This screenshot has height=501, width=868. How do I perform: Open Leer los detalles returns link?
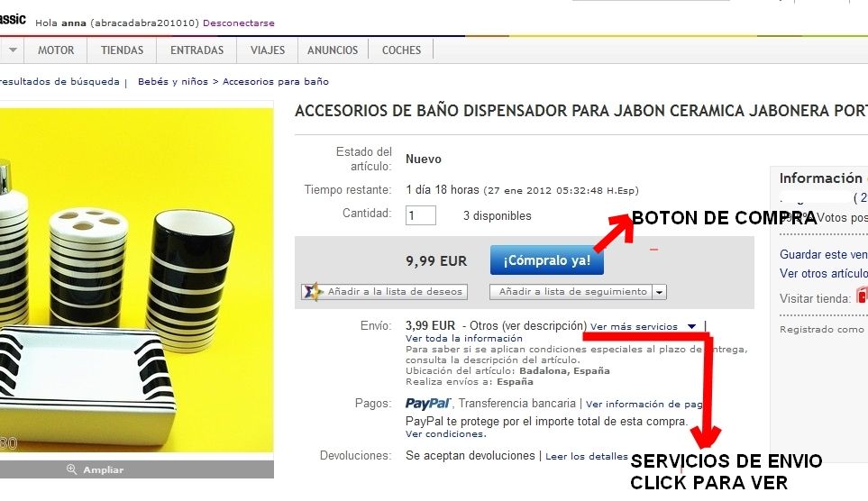[586, 456]
